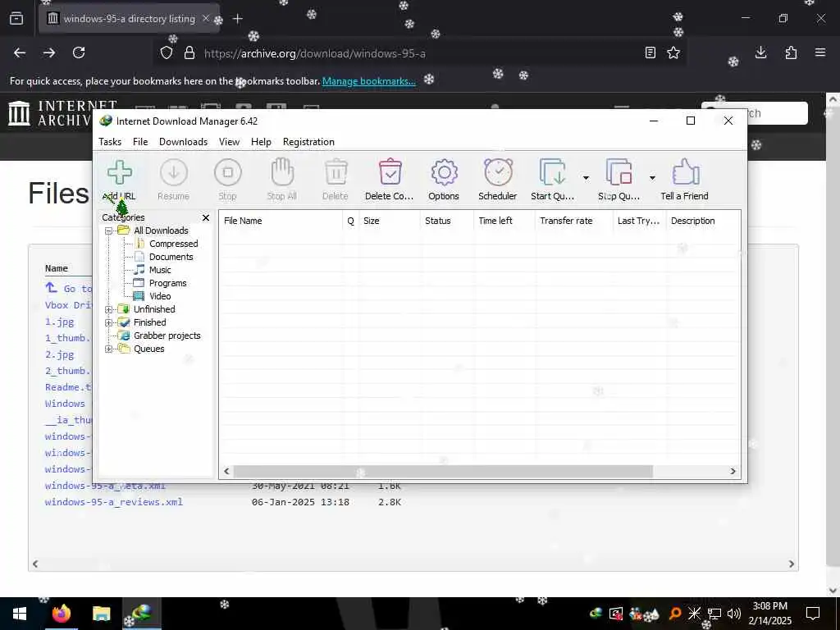The width and height of the screenshot is (840, 630).
Task: Click the Stop toolbar icon
Action: click(228, 172)
